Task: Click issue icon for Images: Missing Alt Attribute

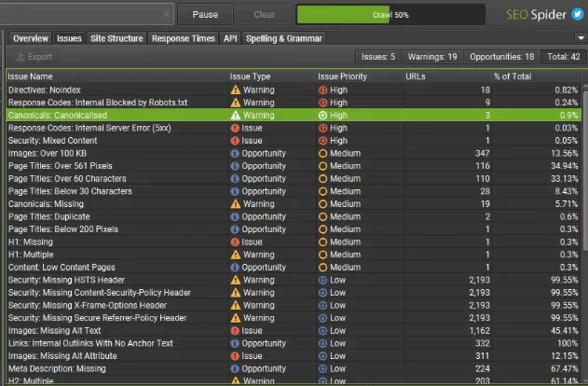Action: point(235,356)
